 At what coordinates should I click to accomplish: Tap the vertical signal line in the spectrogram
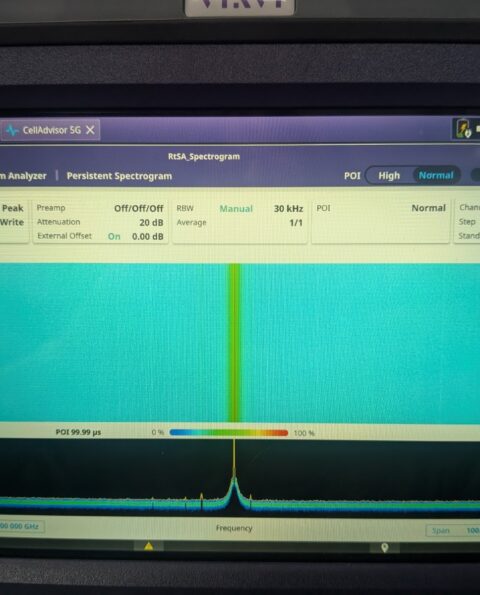coord(234,343)
